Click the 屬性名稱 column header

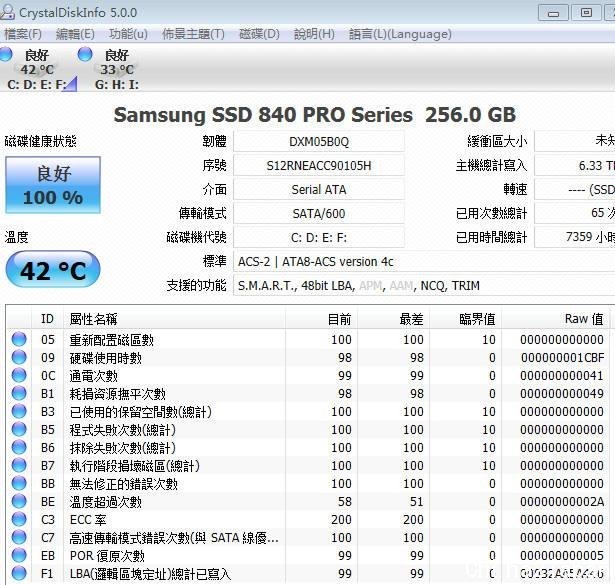click(175, 319)
